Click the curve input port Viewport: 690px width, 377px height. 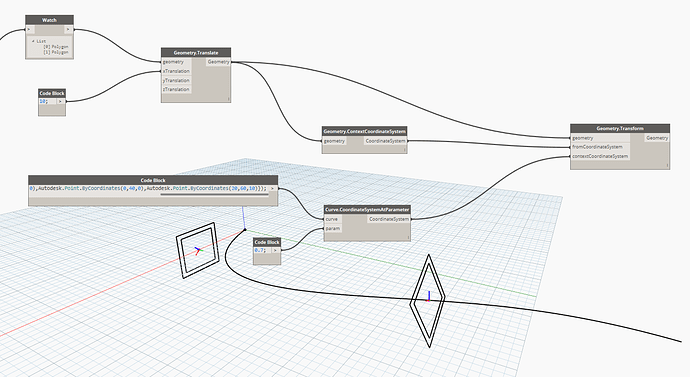tap(333, 219)
